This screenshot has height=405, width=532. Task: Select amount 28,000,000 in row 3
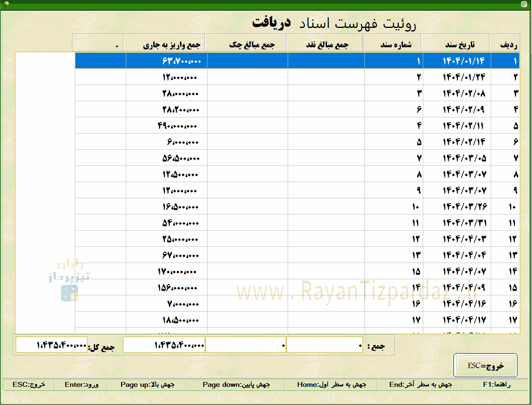(x=167, y=93)
